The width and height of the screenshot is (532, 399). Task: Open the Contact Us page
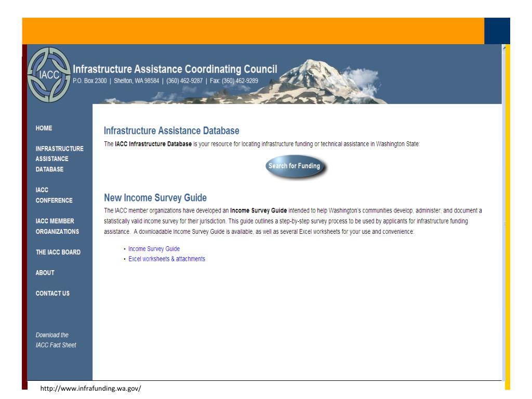tap(52, 294)
